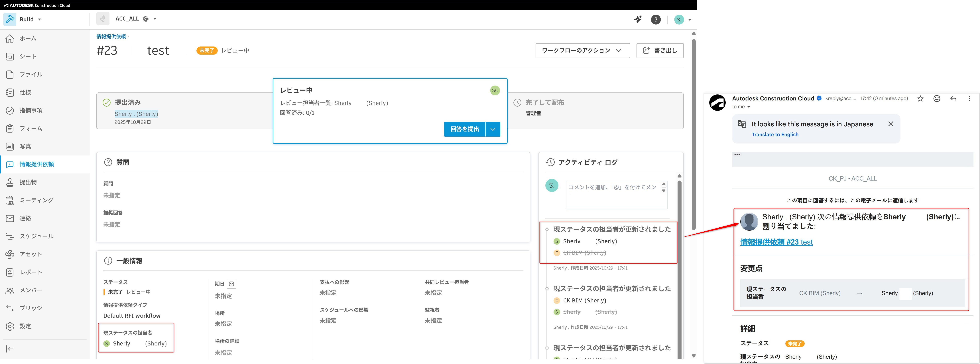Viewport: 980px width, 364px height.
Task: Open the user profile avatar menu
Action: pyautogui.click(x=682, y=19)
